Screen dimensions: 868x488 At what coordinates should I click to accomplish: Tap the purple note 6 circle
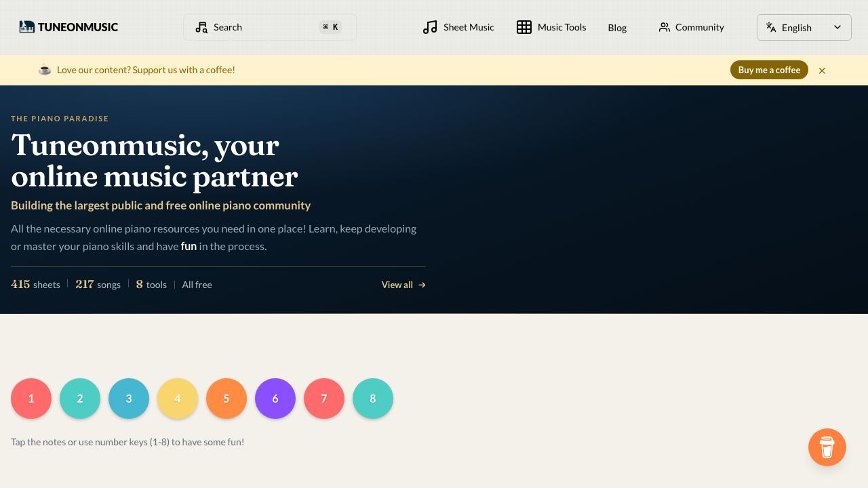click(275, 399)
